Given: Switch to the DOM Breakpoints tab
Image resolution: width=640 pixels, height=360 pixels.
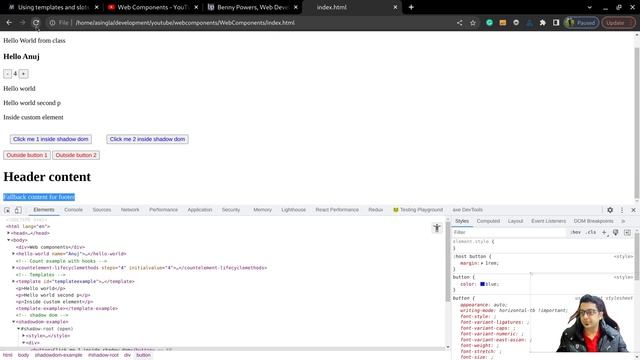Looking at the screenshot, I should pos(593,221).
